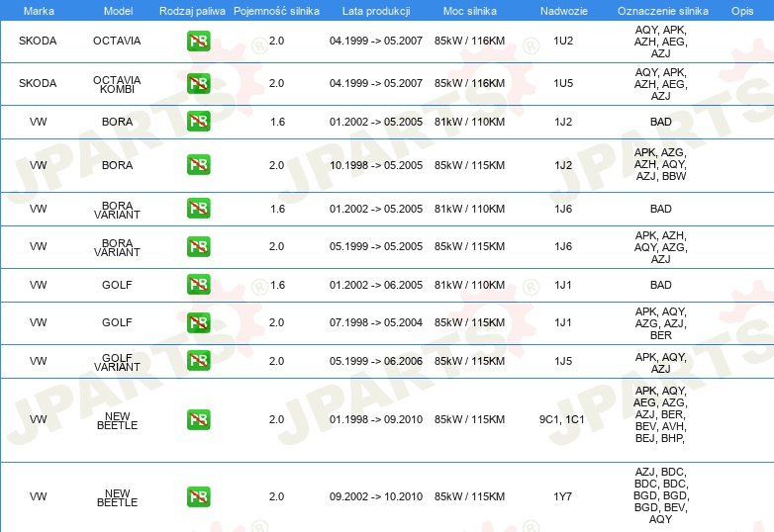Click the Oznaczenie silnika column header
Viewport: 774px width, 532px height.
coord(662,11)
